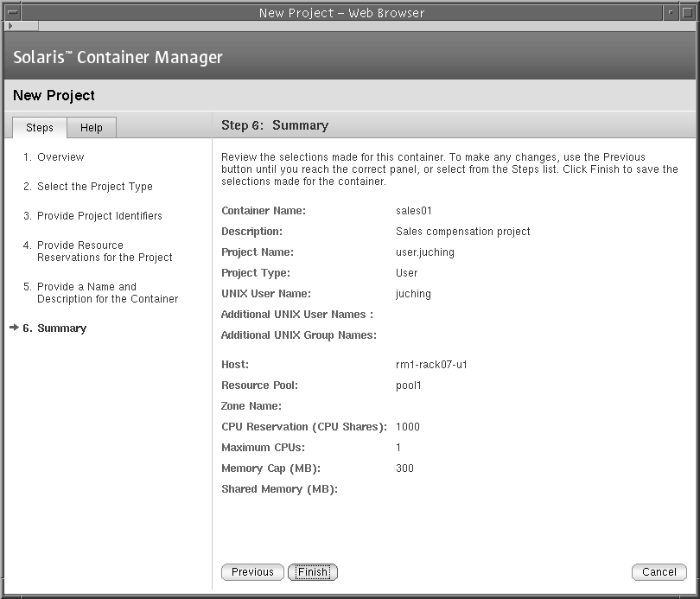Screen dimensions: 700x599
Task: Click the Host label
Action: point(235,365)
